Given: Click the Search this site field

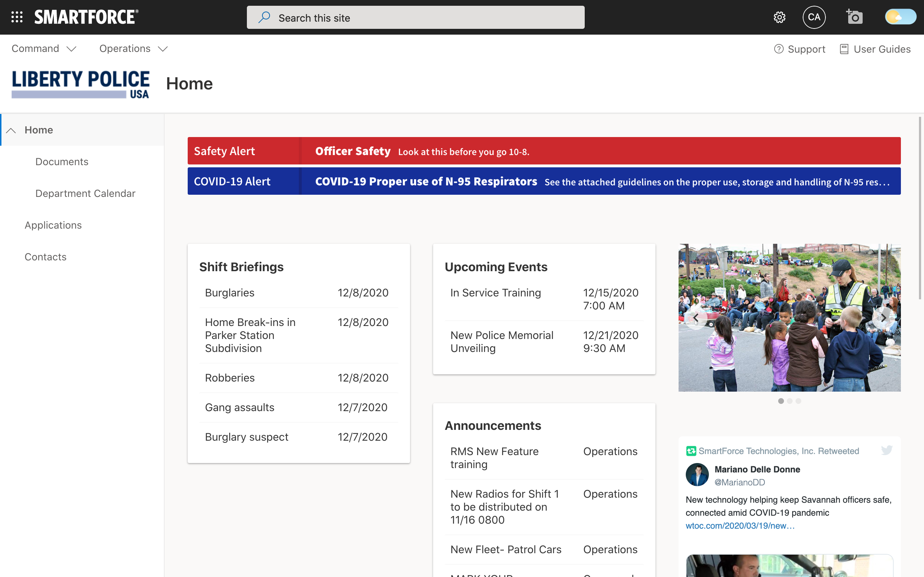Looking at the screenshot, I should 415,18.
